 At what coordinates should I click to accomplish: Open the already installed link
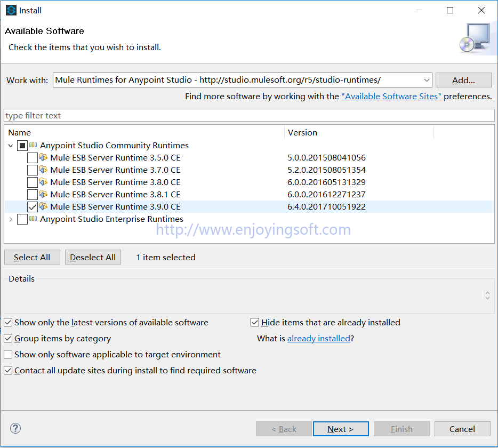318,338
